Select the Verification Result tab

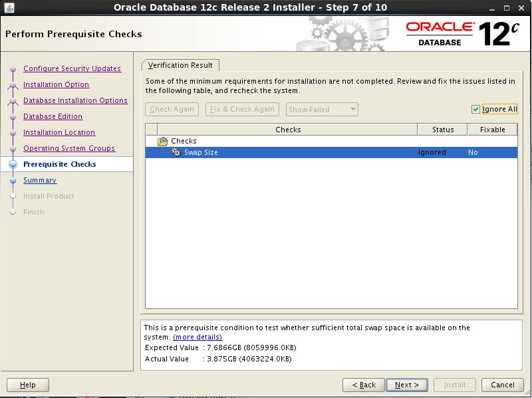click(180, 65)
